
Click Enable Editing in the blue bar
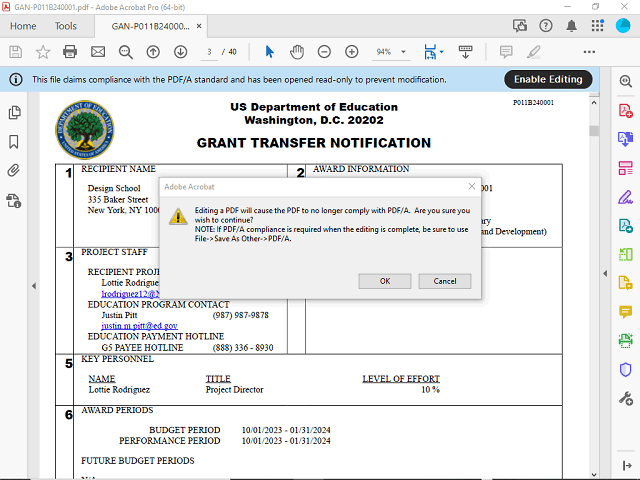(x=548, y=79)
